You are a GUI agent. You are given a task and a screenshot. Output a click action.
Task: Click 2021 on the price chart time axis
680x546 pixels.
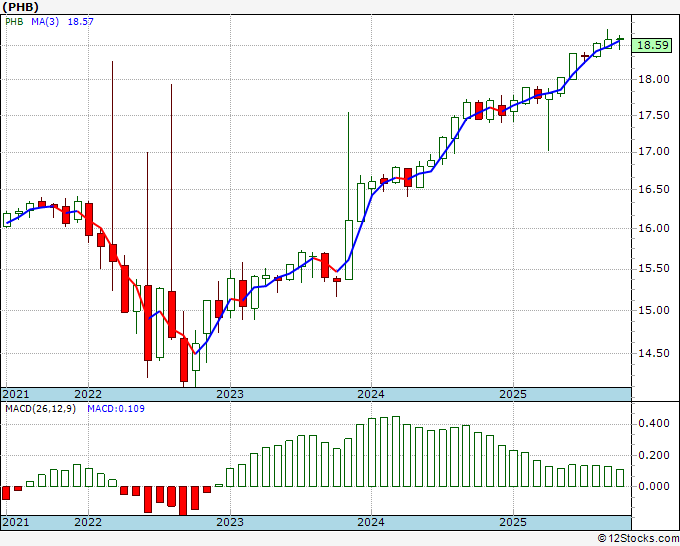pos(16,394)
